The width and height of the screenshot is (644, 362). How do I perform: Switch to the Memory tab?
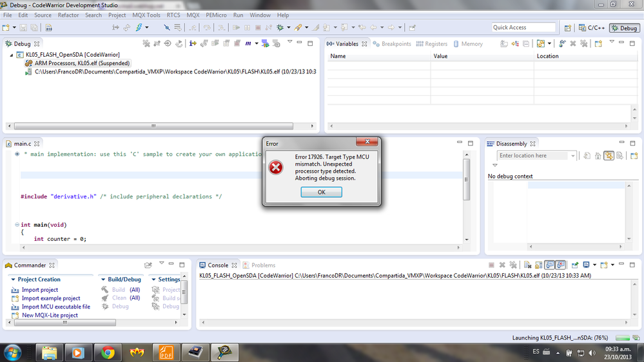pyautogui.click(x=468, y=44)
